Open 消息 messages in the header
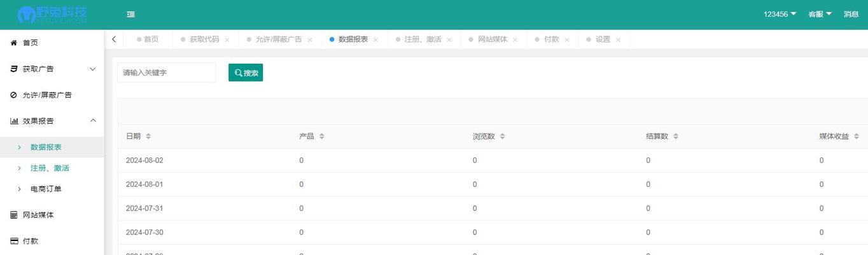Viewport: 868px width, 255px height. 851,14
